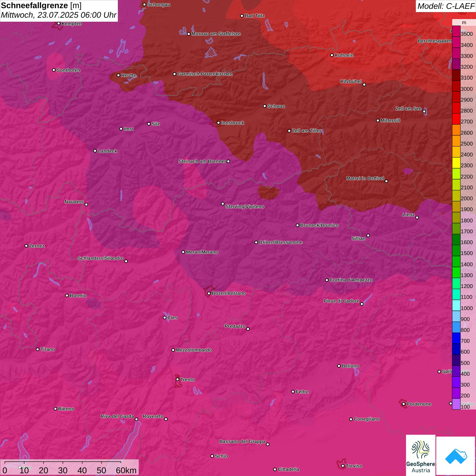Click the Meran/Merano label
The image size is (476, 476).
tap(202, 252)
